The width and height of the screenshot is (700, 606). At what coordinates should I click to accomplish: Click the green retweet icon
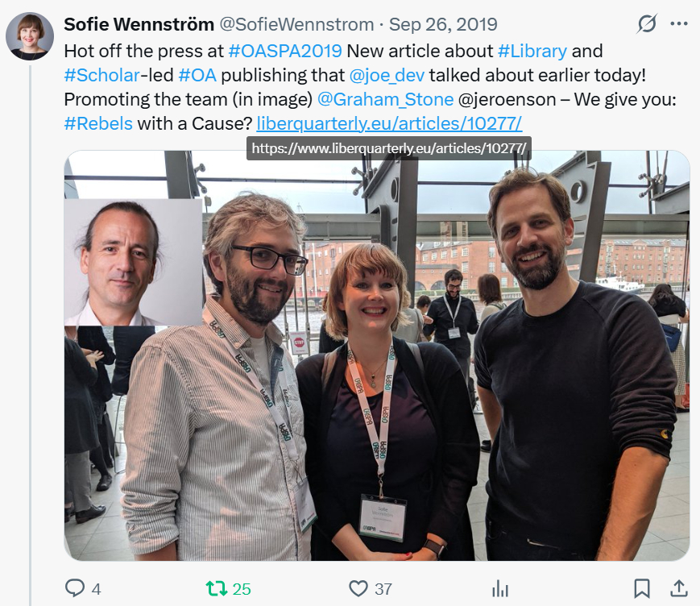[217, 588]
